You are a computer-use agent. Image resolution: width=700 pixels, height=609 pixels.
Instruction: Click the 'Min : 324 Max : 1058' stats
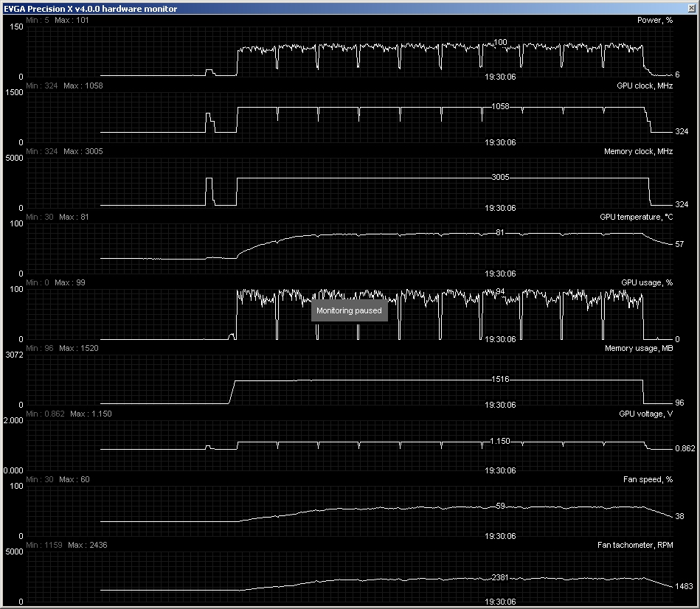[x=64, y=86]
